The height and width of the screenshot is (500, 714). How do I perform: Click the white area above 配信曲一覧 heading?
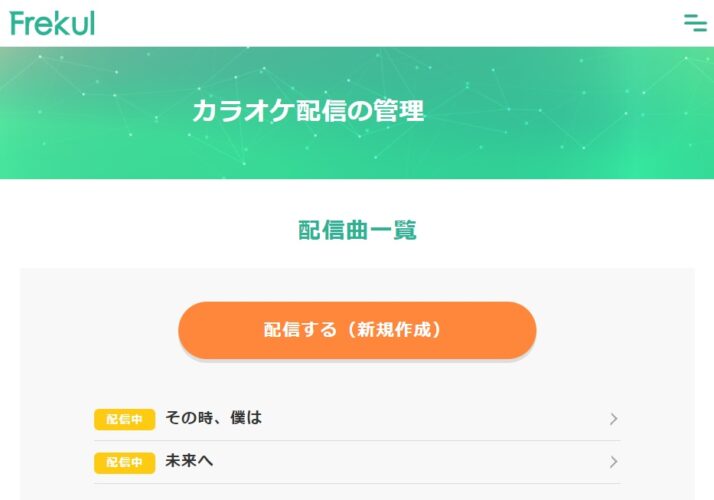(357, 198)
